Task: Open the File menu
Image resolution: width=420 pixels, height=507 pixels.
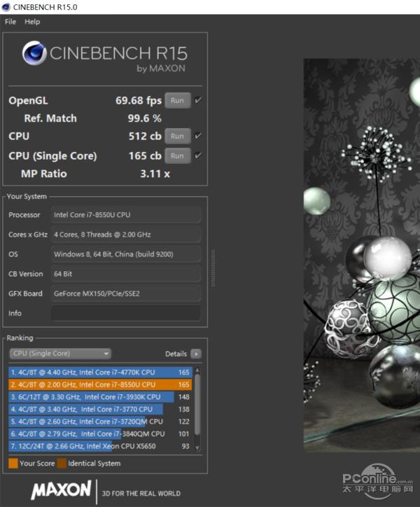Action: coord(10,22)
